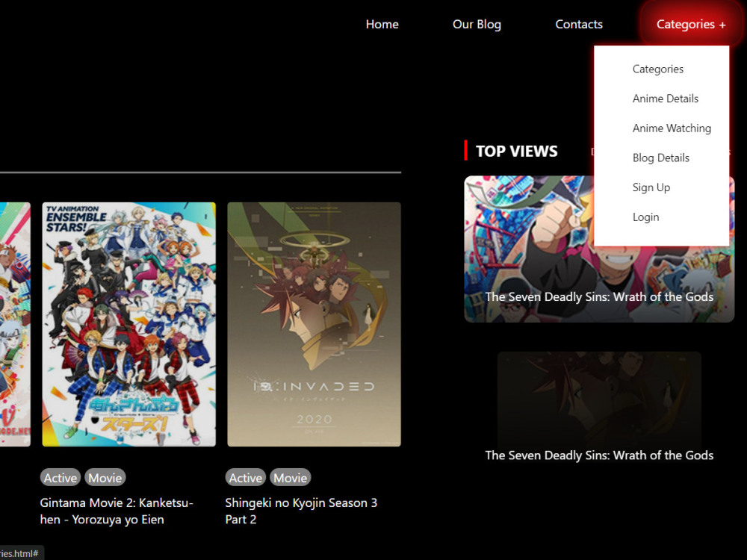The image size is (747, 560).
Task: Pick Login from the dropdown menu
Action: pyautogui.click(x=645, y=217)
